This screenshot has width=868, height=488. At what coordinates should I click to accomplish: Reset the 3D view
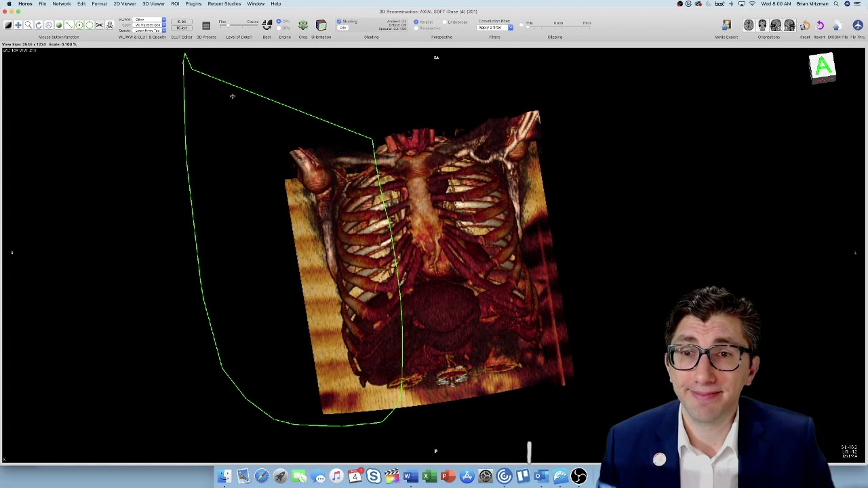pyautogui.click(x=805, y=26)
